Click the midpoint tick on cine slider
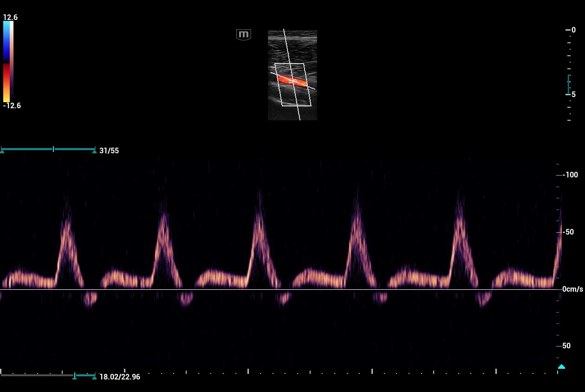Viewport: 585px width, 392px height. pyautogui.click(x=54, y=150)
